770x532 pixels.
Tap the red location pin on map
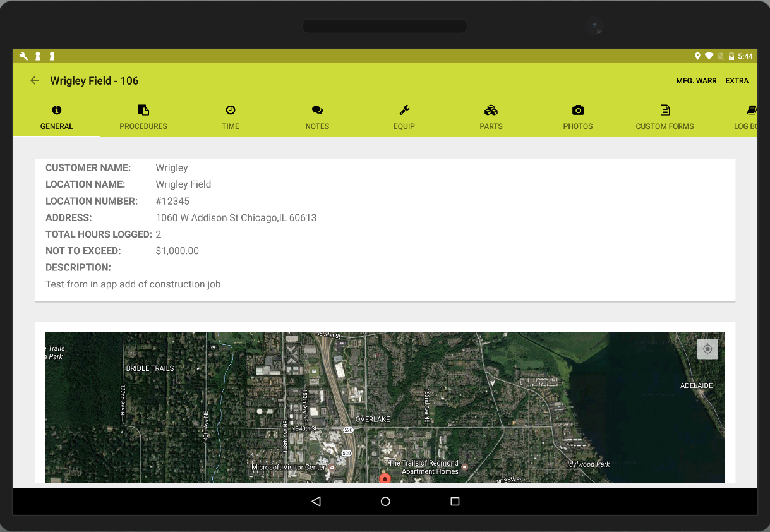[x=385, y=478]
